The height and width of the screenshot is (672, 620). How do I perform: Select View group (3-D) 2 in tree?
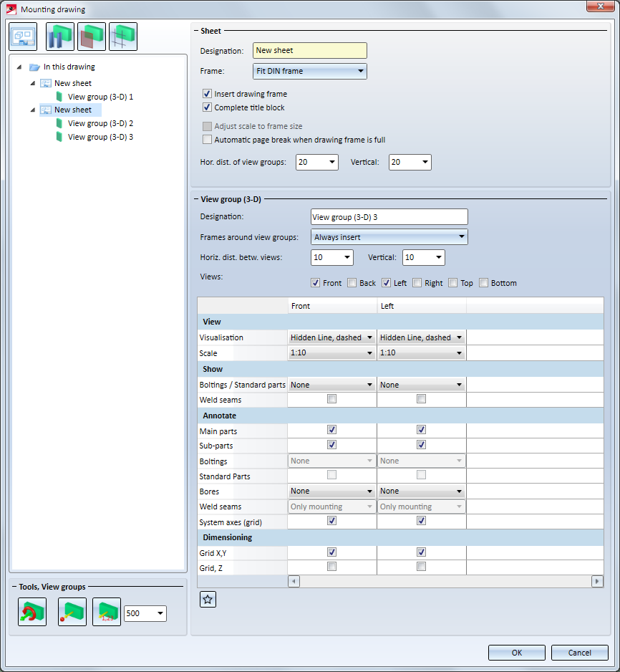point(100,123)
